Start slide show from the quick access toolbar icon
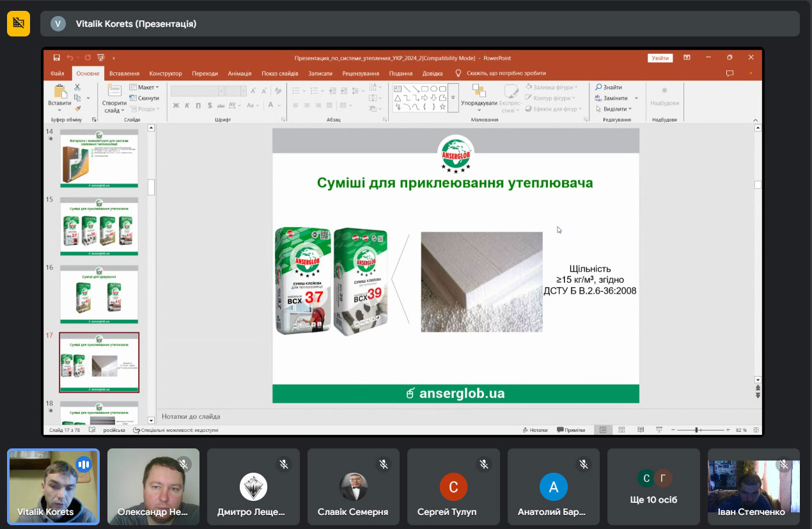Image resolution: width=812 pixels, height=529 pixels. coord(101,58)
